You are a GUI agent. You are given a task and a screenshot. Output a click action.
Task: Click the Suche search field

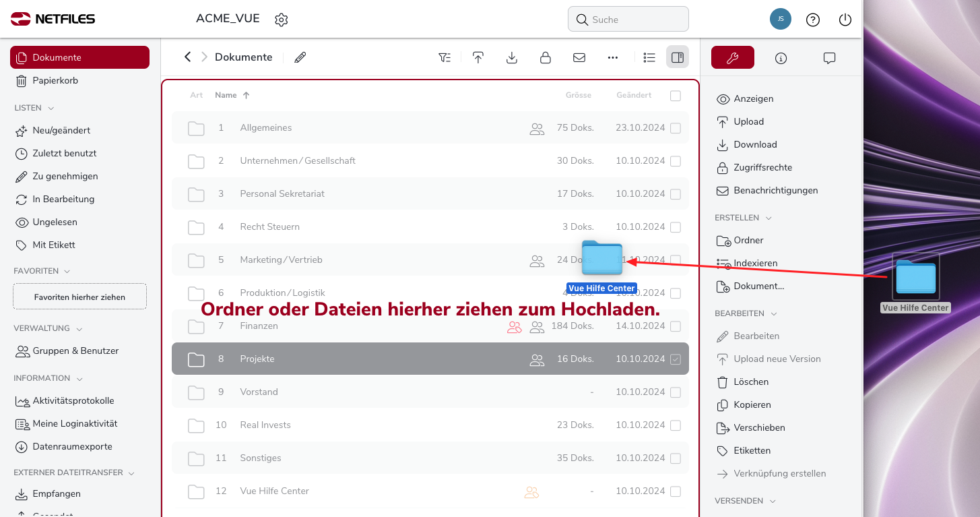click(633, 20)
